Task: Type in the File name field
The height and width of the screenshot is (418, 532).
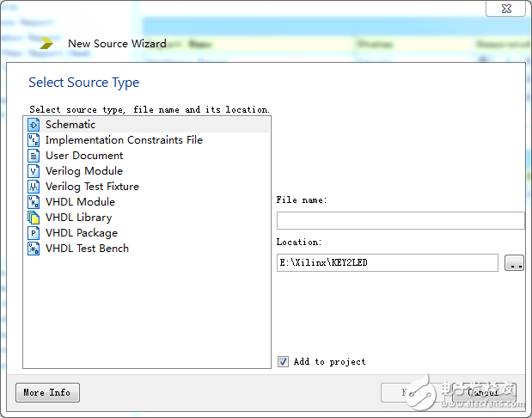Action: 400,221
